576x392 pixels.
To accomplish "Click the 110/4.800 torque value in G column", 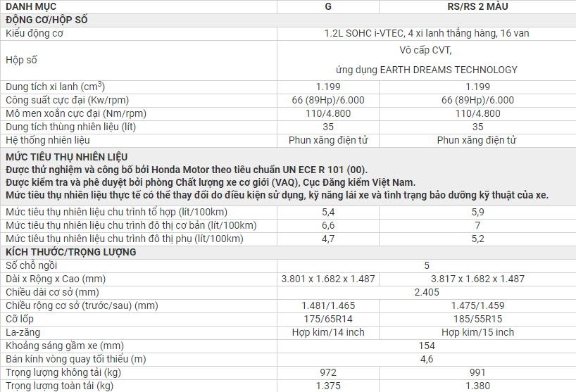I will [328, 113].
